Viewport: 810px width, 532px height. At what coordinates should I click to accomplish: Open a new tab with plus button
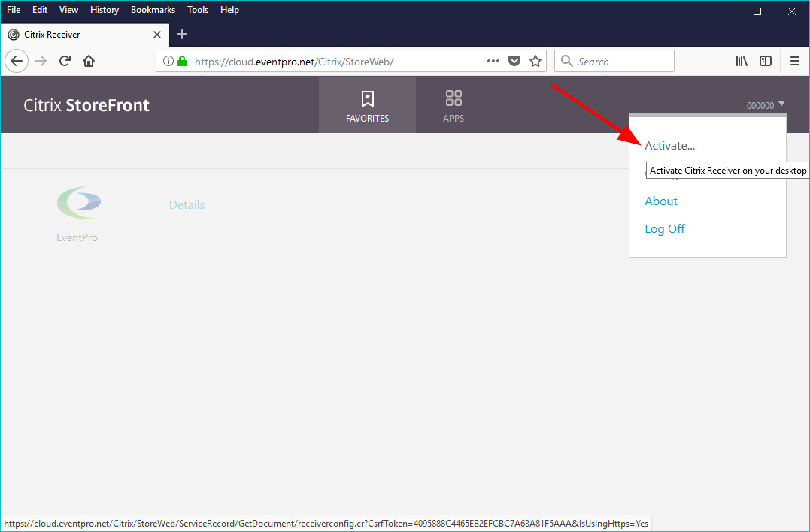tap(182, 34)
